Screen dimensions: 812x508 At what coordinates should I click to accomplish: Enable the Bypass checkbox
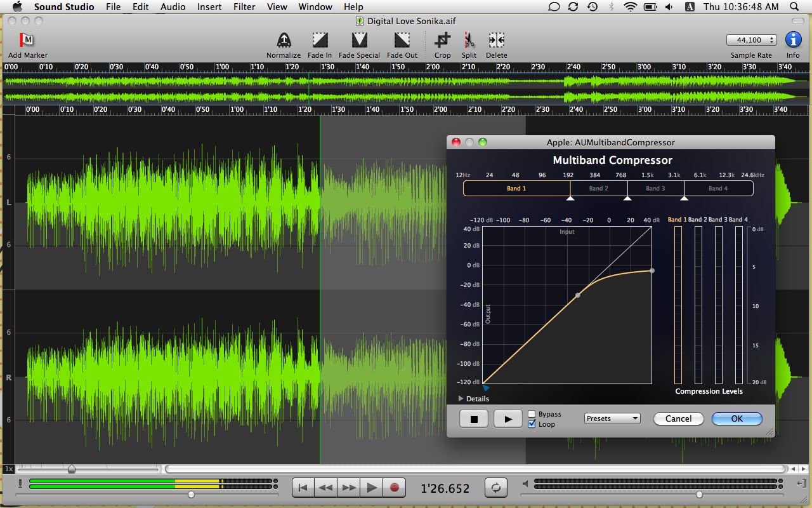[x=532, y=414]
